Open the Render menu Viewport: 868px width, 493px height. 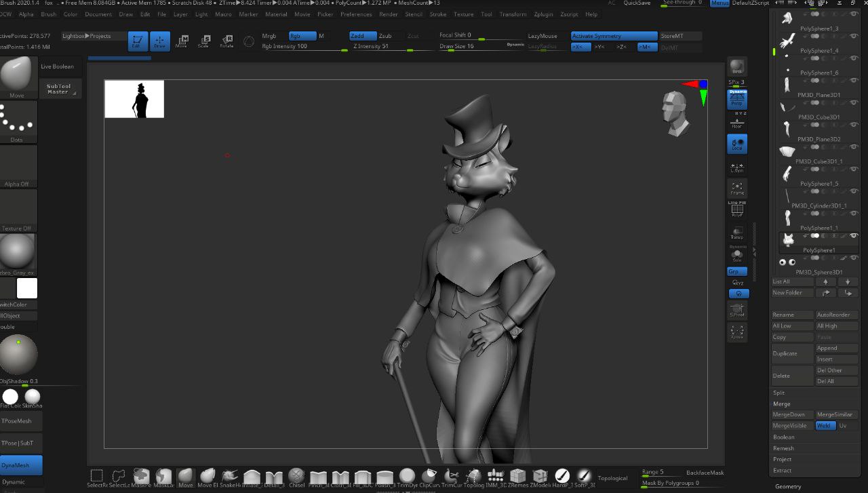389,14
